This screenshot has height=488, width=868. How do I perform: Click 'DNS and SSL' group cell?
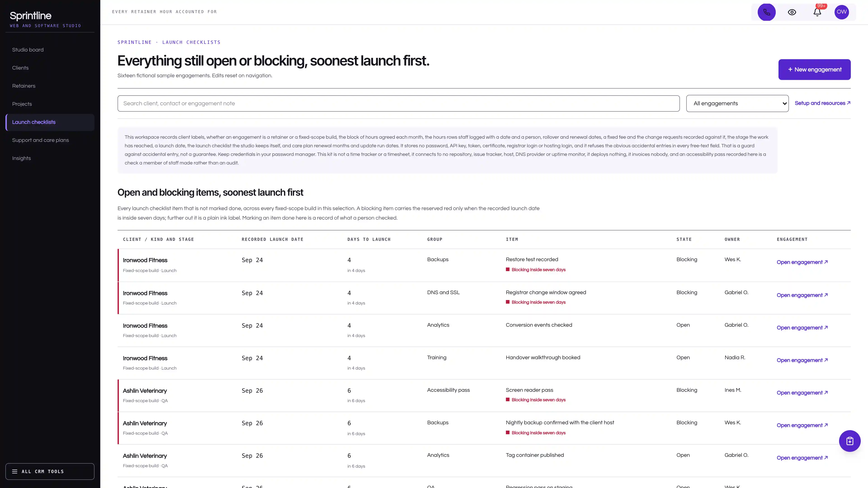pos(443,293)
